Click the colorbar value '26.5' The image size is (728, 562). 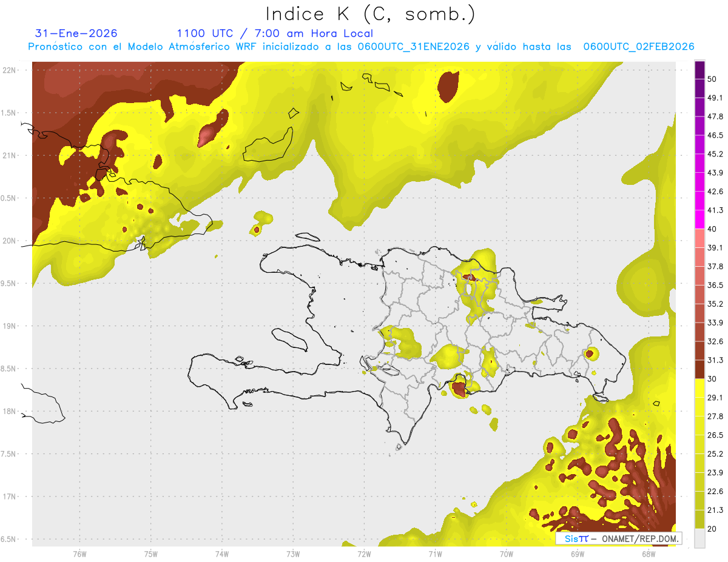[715, 435]
